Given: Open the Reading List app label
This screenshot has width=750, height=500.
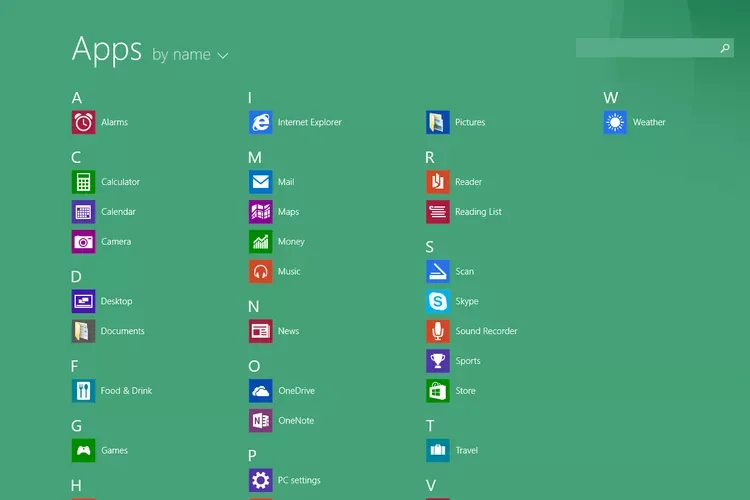Looking at the screenshot, I should coord(478,212).
